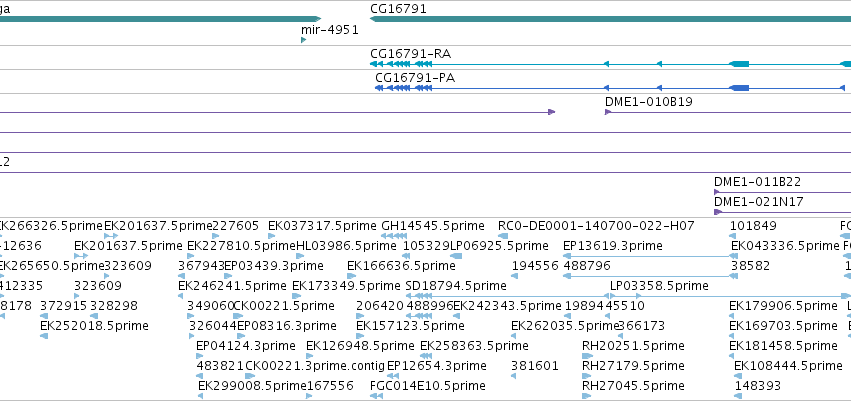851x401 pixels.
Task: Select the RH27179.5prime label
Action: (x=633, y=366)
